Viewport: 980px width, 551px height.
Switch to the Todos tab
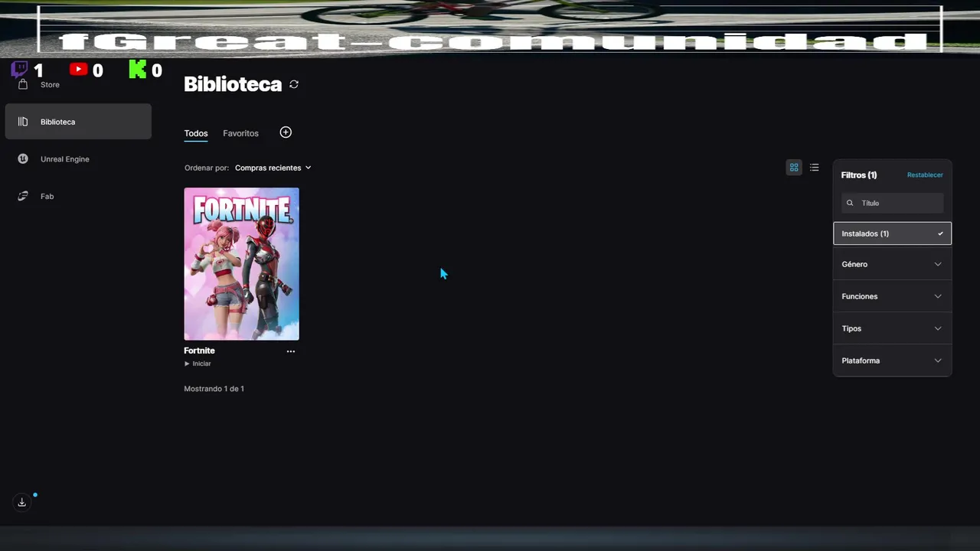point(196,133)
